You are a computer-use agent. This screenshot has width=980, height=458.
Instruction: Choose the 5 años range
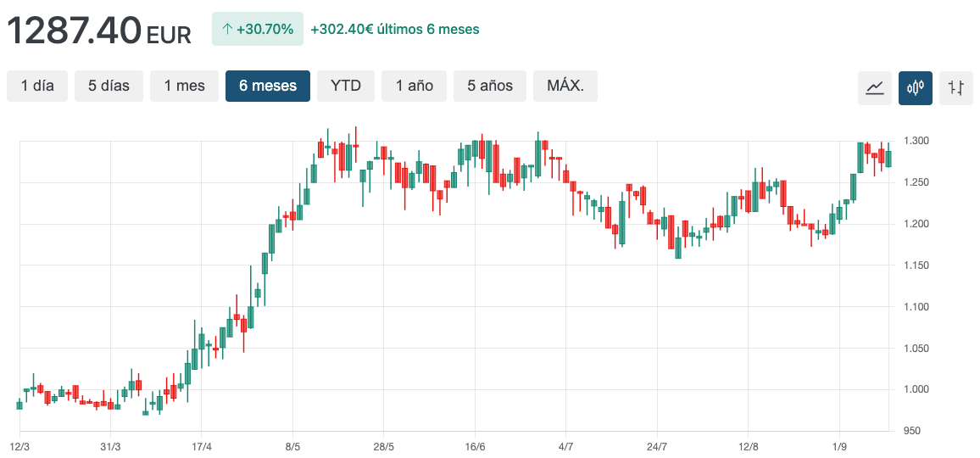pyautogui.click(x=490, y=86)
